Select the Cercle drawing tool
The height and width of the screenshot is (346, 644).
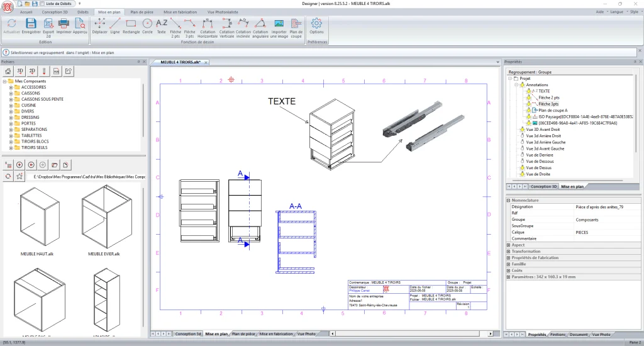point(147,26)
